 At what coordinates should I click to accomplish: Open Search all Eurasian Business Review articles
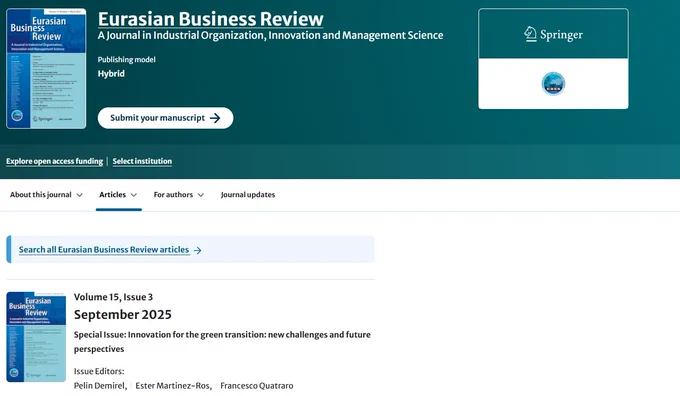tap(104, 250)
